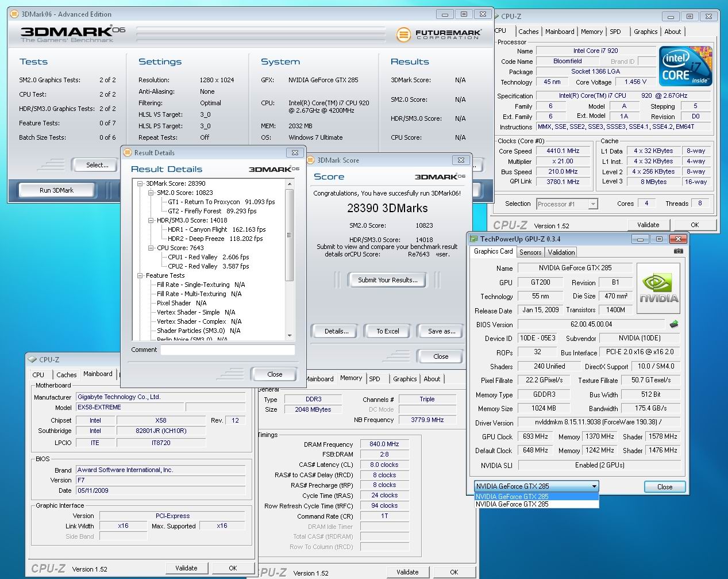Open the SPD tab in top CPU-Z

(x=615, y=32)
